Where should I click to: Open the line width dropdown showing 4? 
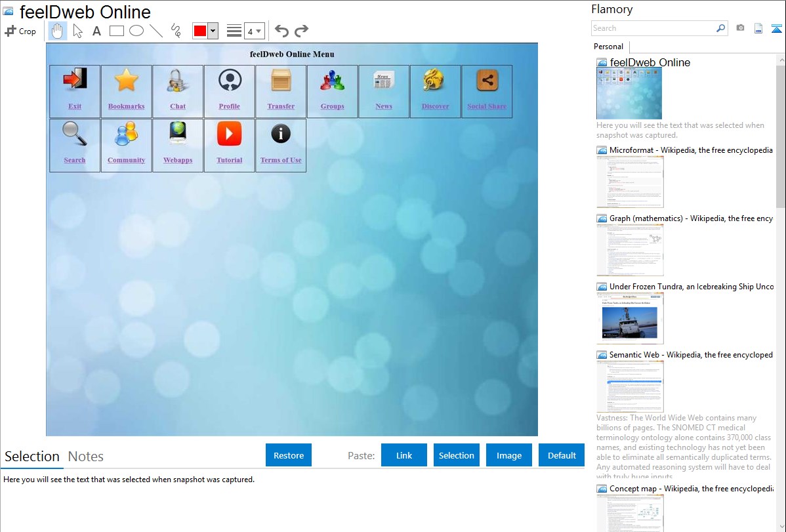(x=254, y=31)
